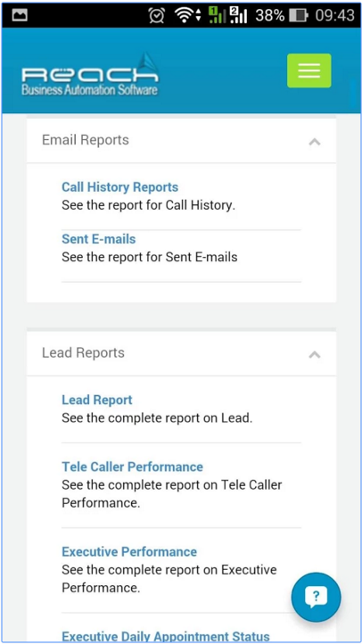View Executive Performance report
The height and width of the screenshot is (644, 362).
[129, 551]
